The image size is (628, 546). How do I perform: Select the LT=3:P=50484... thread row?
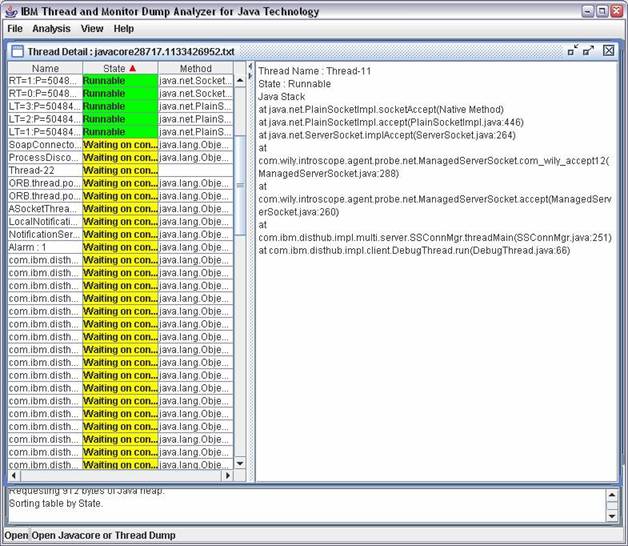tap(121, 106)
